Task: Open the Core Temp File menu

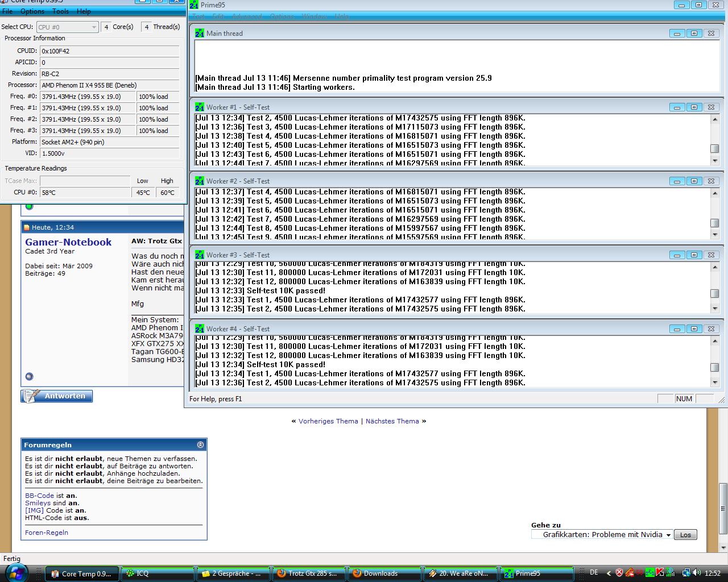Action: point(7,11)
